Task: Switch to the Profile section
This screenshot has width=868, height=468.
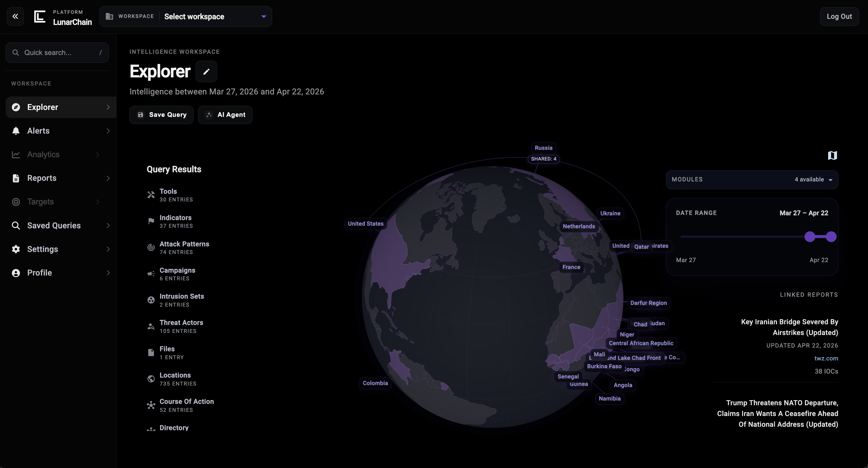Action: tap(39, 273)
